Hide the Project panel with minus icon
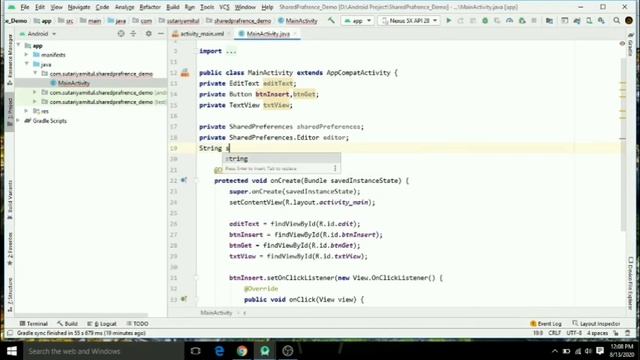 click(161, 34)
